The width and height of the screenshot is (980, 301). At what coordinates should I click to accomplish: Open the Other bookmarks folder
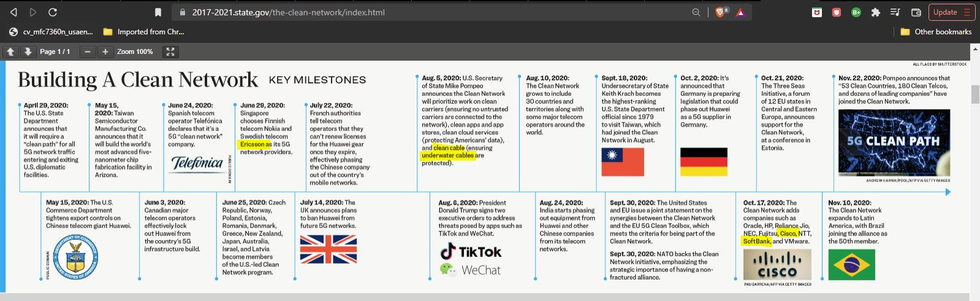coord(936,32)
